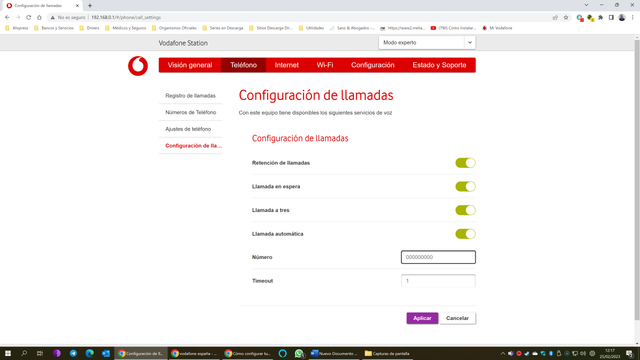Click the share page icon in the address bar
640x360 pixels.
click(x=555, y=18)
